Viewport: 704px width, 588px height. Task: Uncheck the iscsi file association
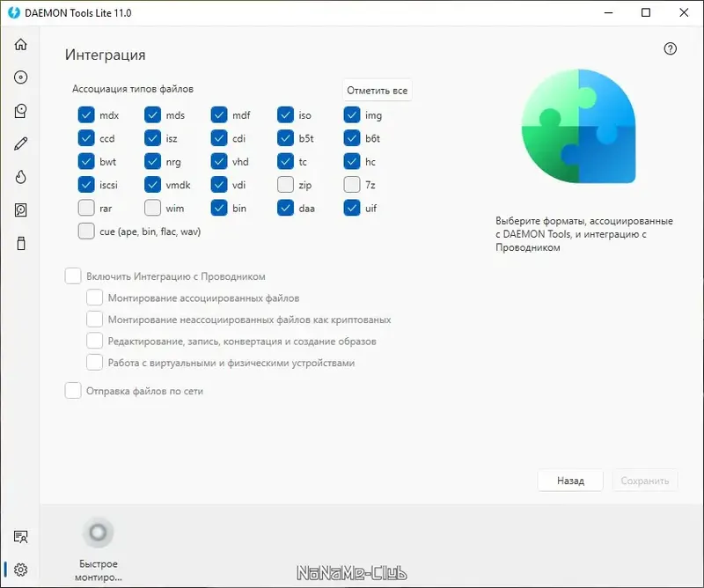click(86, 185)
